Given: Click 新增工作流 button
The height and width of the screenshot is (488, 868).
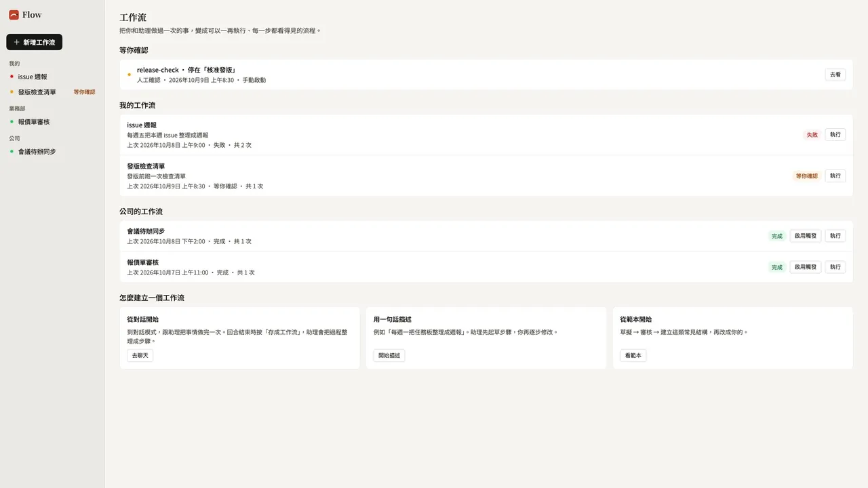Looking at the screenshot, I should [x=34, y=42].
